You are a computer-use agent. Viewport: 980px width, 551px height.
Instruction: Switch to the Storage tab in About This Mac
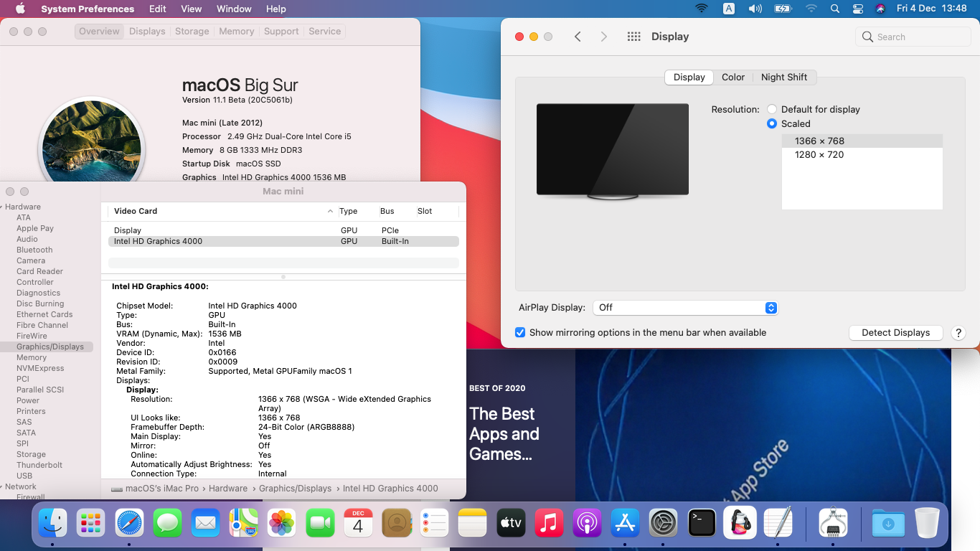click(192, 32)
